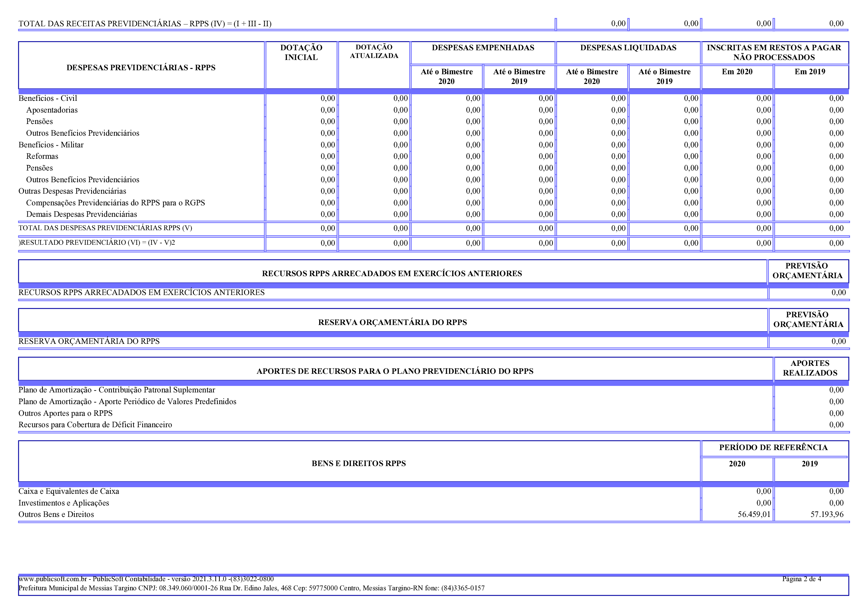Image resolution: width=868 pixels, height=614 pixels.
Task: Click TOTAL DAS DESPESAS PREVIDENCIÁRIAS RPPS (V) label
Action: [x=105, y=228]
